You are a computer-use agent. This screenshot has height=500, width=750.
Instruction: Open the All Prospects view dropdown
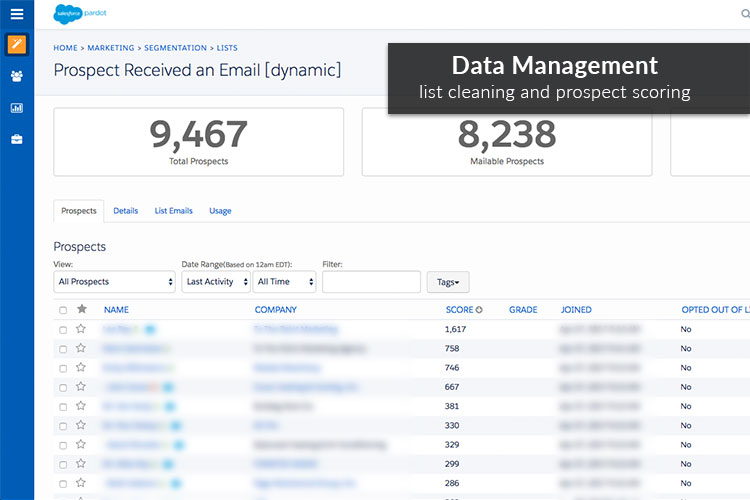tap(114, 282)
